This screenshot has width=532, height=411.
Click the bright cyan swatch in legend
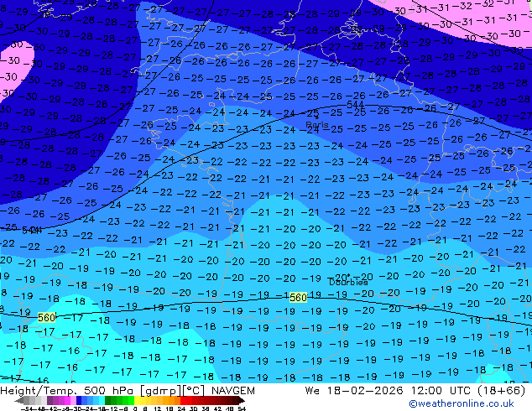[102, 401]
